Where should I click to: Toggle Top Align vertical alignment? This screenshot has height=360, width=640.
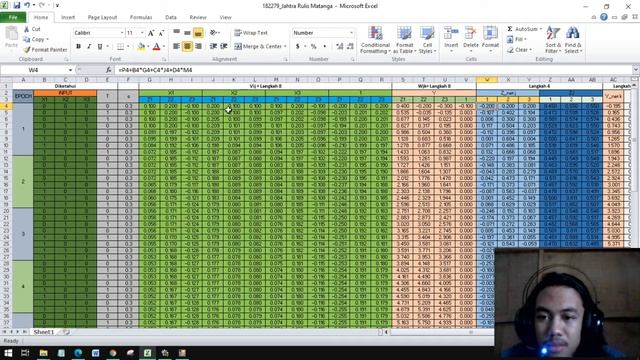click(x=176, y=33)
